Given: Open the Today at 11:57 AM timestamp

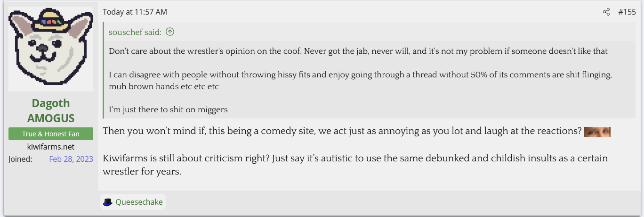Looking at the screenshot, I should pos(135,12).
